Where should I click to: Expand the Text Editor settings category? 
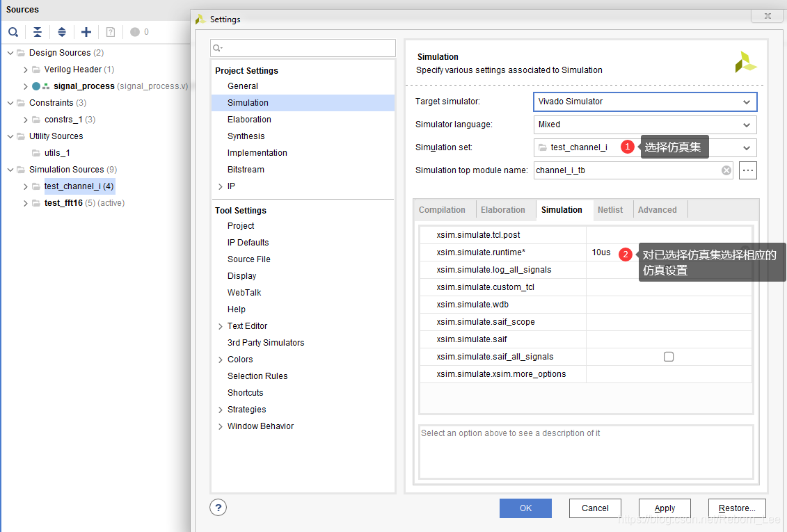pos(221,326)
